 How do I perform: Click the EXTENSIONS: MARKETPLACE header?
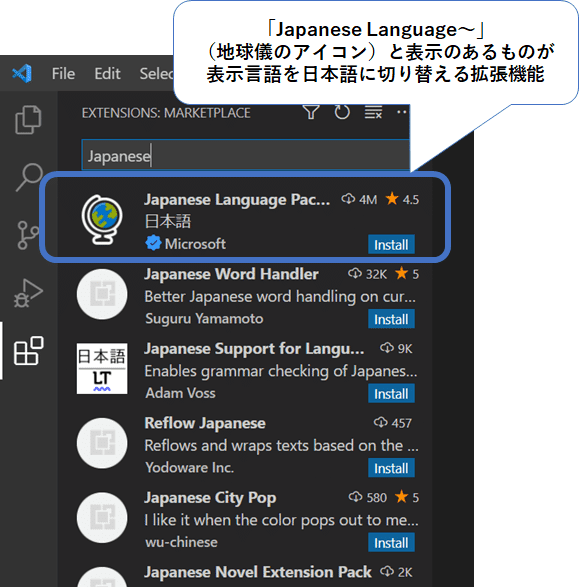166,113
